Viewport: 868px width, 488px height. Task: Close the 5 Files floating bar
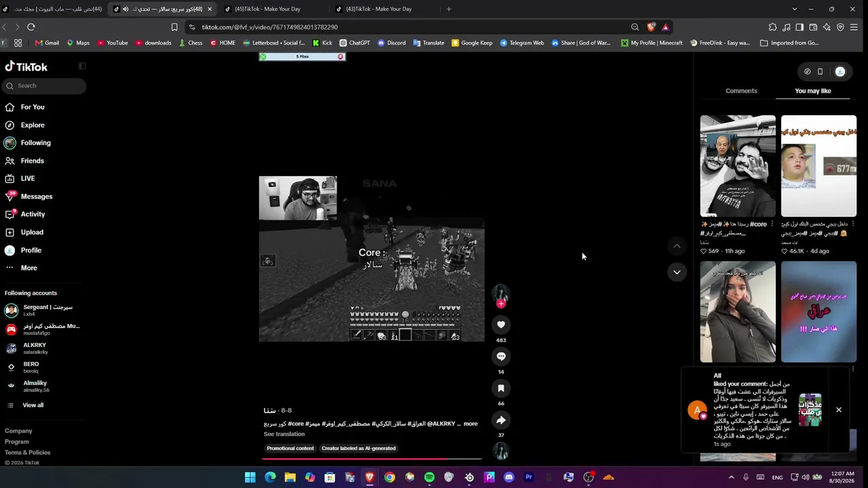(x=340, y=57)
